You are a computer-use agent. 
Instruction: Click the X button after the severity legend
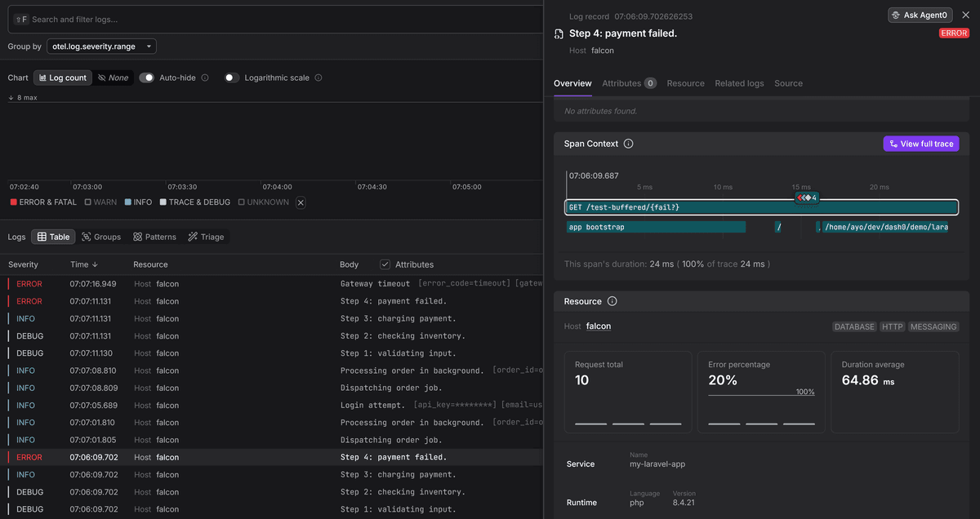click(301, 202)
